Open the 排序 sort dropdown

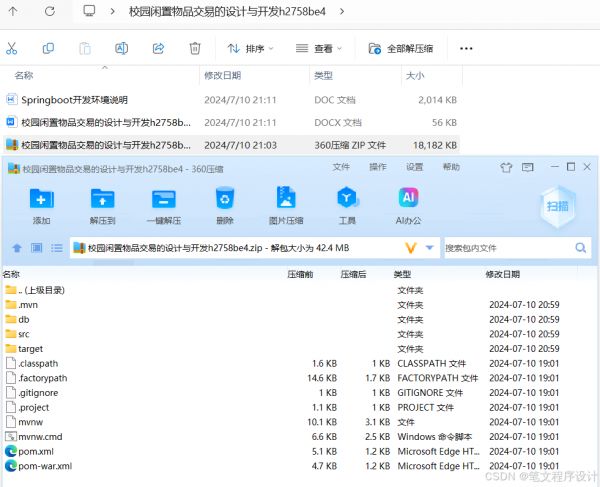[250, 49]
